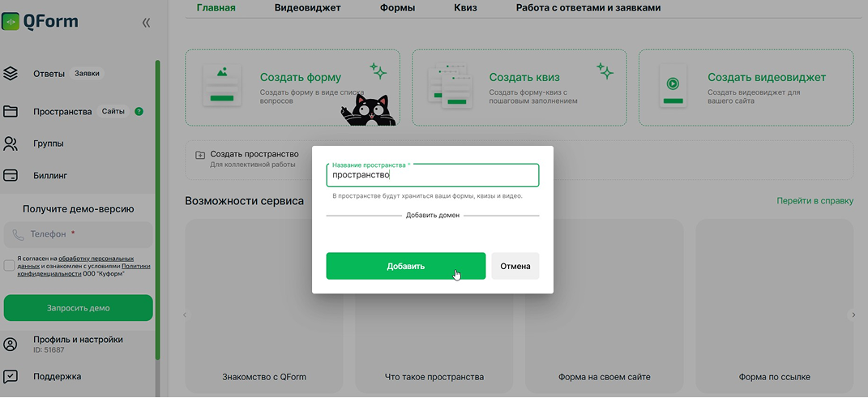Click the Отмена button
868x398 pixels.
click(515, 266)
